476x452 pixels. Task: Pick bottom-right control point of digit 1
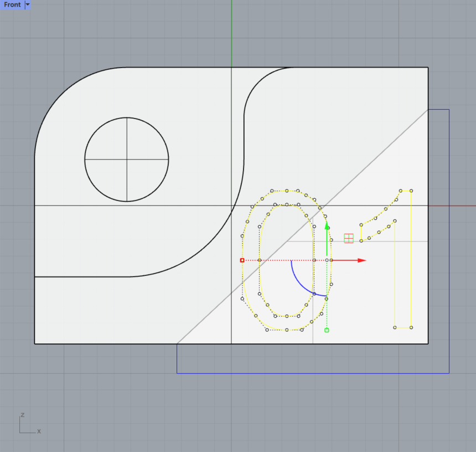tap(411, 327)
